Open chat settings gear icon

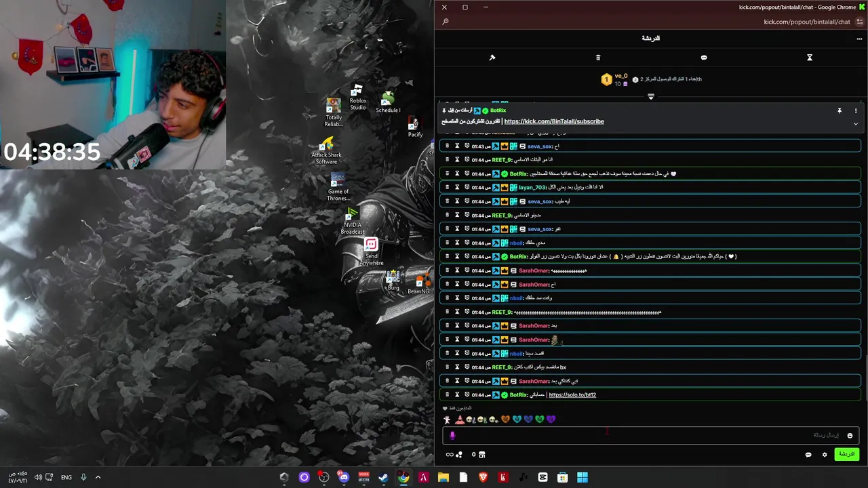tap(825, 455)
